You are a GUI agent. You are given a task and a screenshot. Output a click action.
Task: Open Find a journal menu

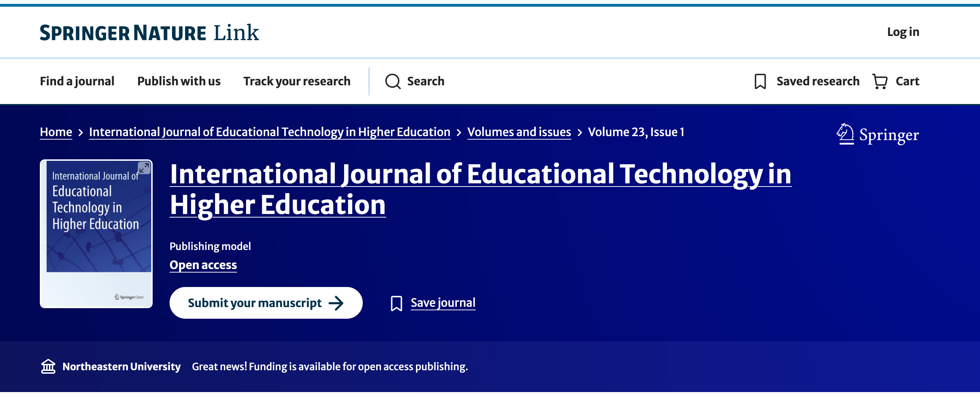click(77, 81)
